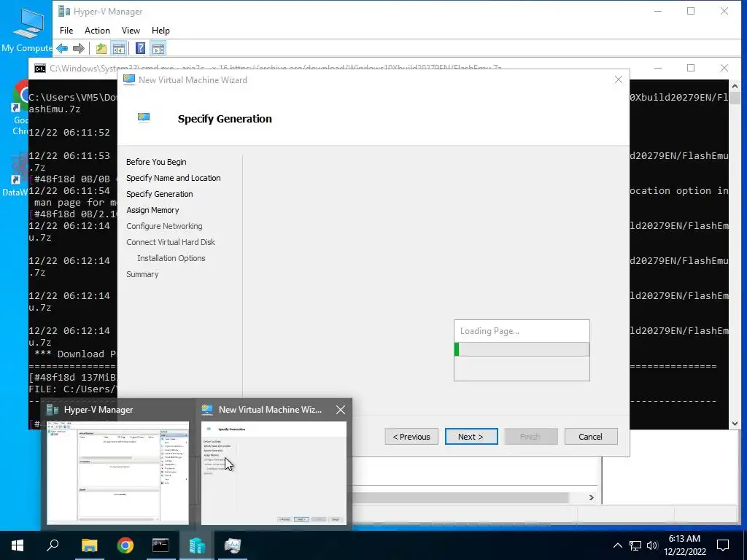Click the Hyper-V Manager taskbar icon

196,545
